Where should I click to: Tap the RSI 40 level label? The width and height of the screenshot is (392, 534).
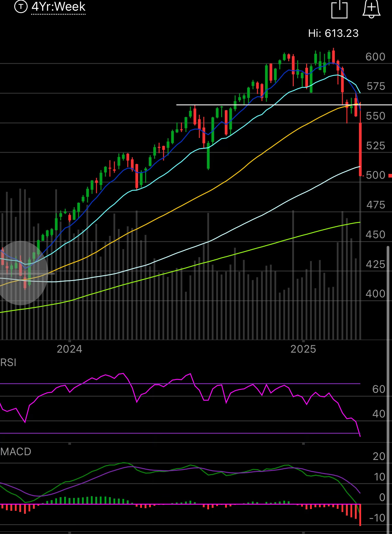click(379, 414)
